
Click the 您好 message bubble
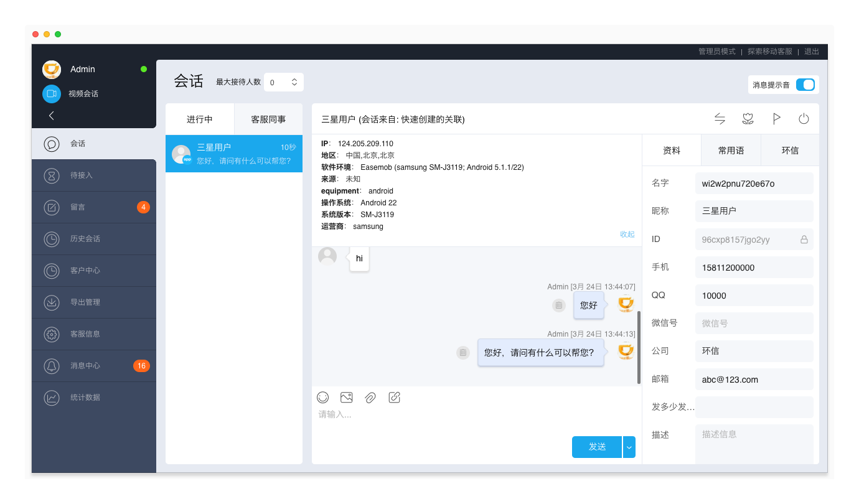click(589, 305)
